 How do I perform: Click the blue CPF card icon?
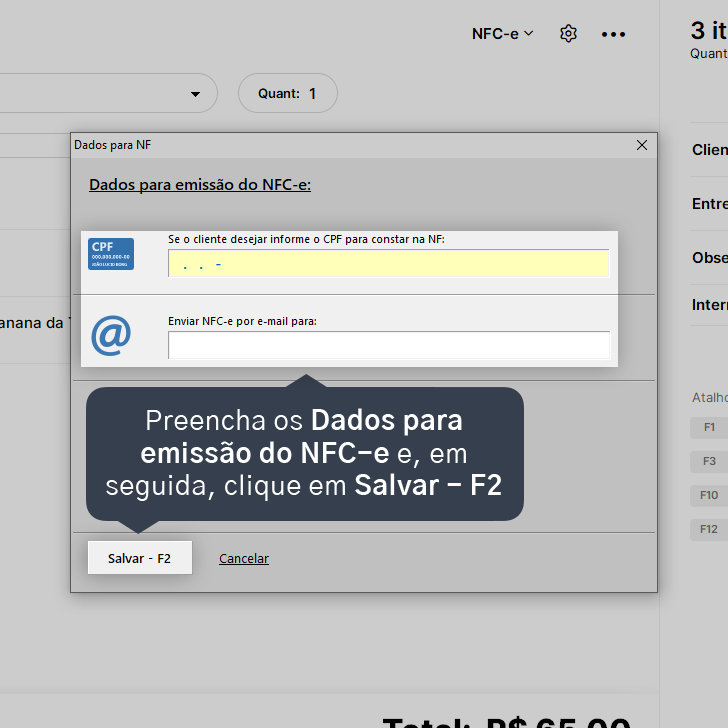tap(111, 254)
